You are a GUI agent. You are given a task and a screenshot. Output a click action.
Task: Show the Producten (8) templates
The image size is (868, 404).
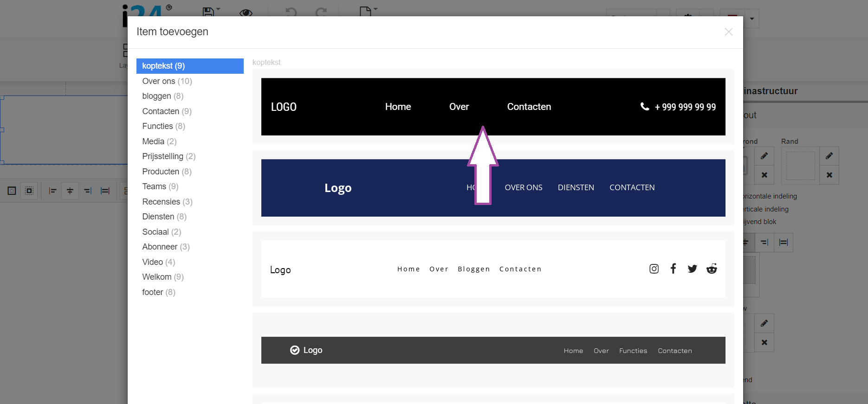coord(167,172)
